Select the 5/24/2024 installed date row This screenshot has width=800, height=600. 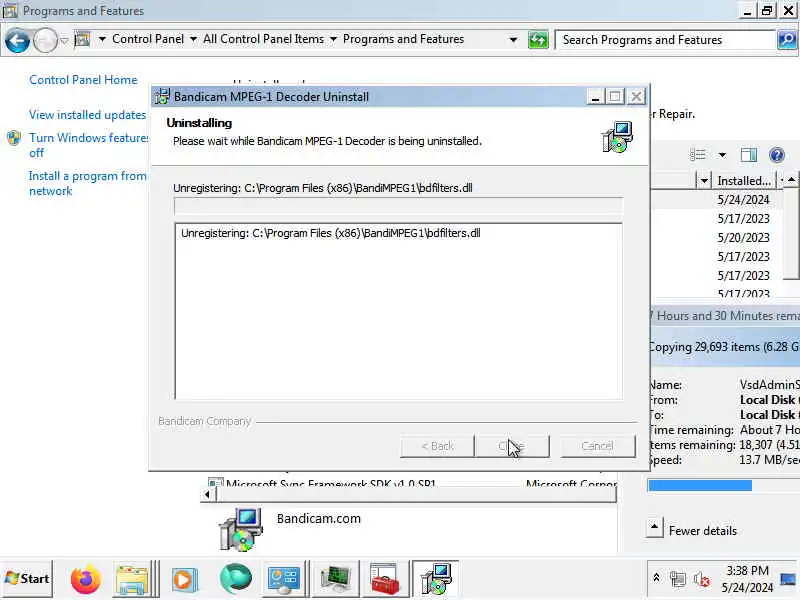[743, 200]
